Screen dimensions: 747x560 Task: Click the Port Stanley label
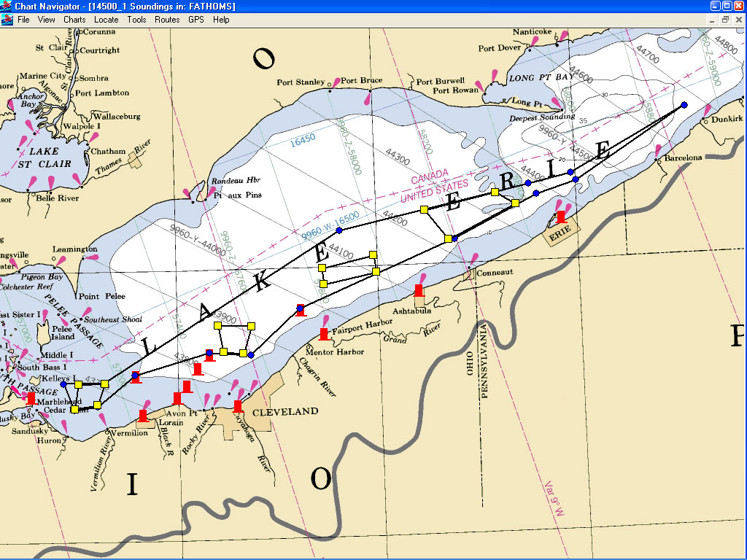pos(301,82)
